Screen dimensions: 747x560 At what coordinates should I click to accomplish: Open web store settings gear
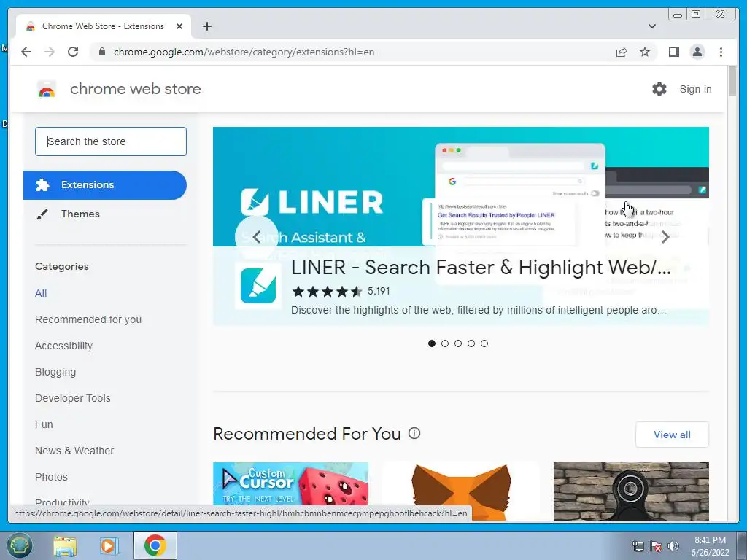pos(659,88)
